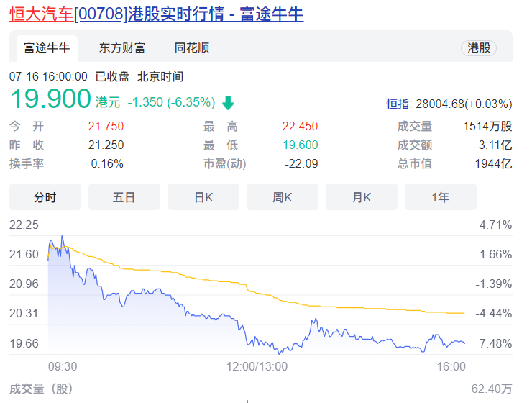Click the 成交额 value 3.11亿
This screenshot has height=403, width=532.
pyautogui.click(x=495, y=145)
